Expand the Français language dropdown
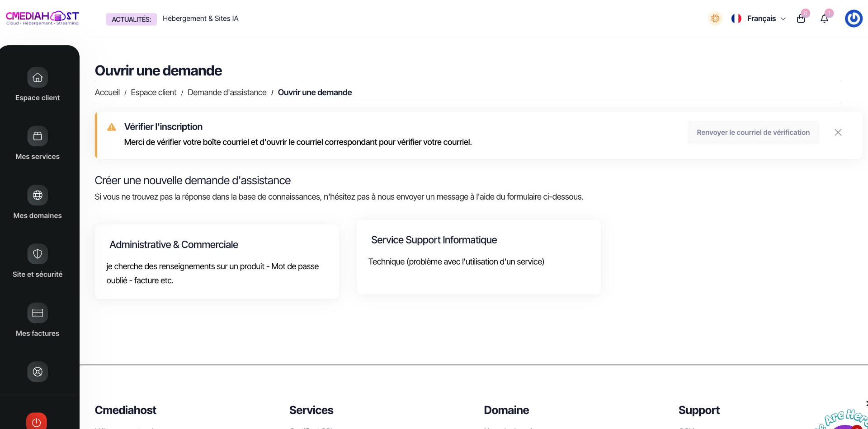Image resolution: width=868 pixels, height=429 pixels. tap(759, 19)
